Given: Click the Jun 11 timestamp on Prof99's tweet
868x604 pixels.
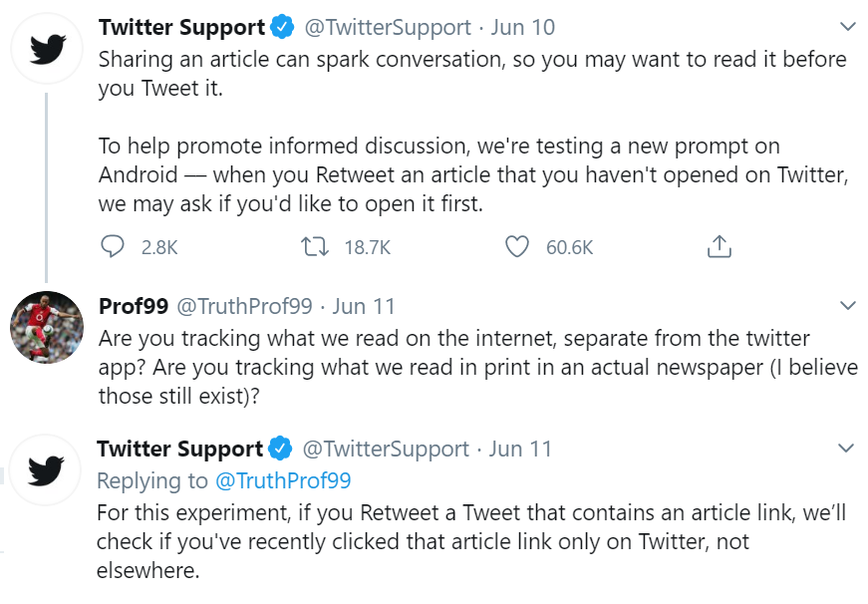Looking at the screenshot, I should pyautogui.click(x=364, y=306).
